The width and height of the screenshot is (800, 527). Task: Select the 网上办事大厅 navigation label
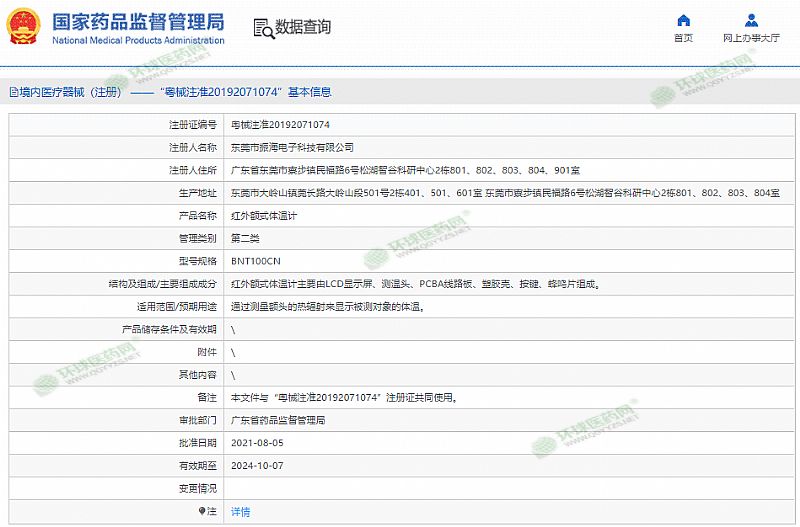pos(751,38)
